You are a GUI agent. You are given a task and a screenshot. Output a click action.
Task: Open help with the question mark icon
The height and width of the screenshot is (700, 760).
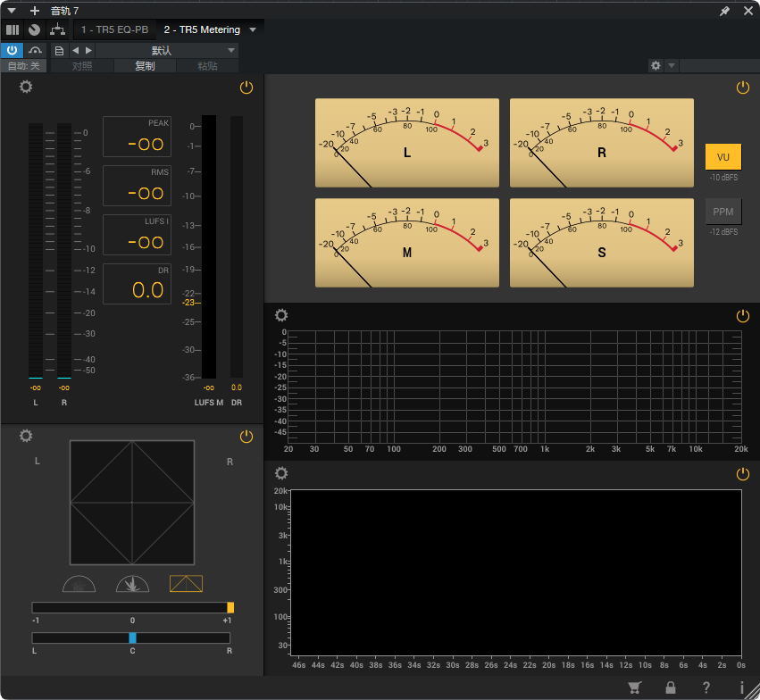tap(706, 687)
